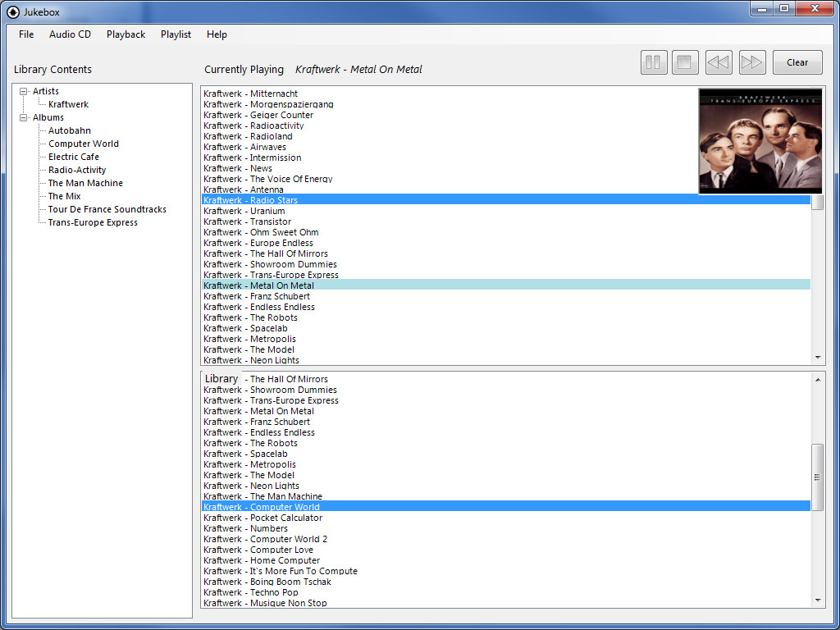
Task: Select Uranium in the playlist
Action: [244, 211]
